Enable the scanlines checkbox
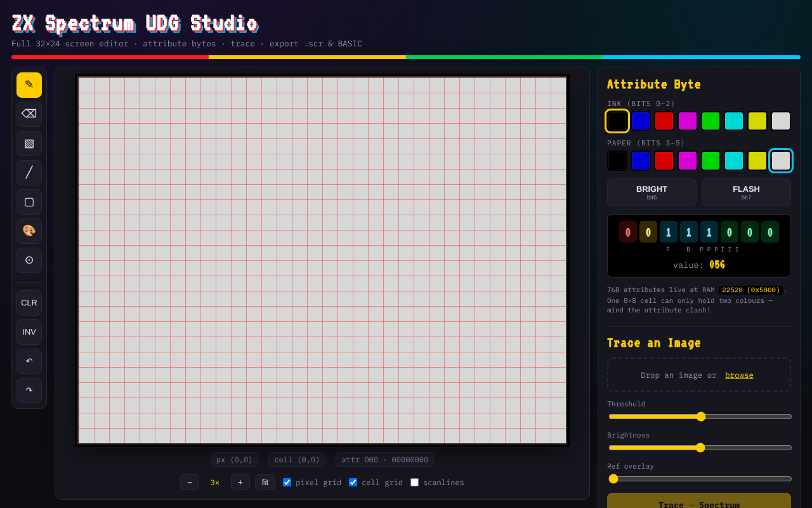812x508 pixels. (415, 483)
